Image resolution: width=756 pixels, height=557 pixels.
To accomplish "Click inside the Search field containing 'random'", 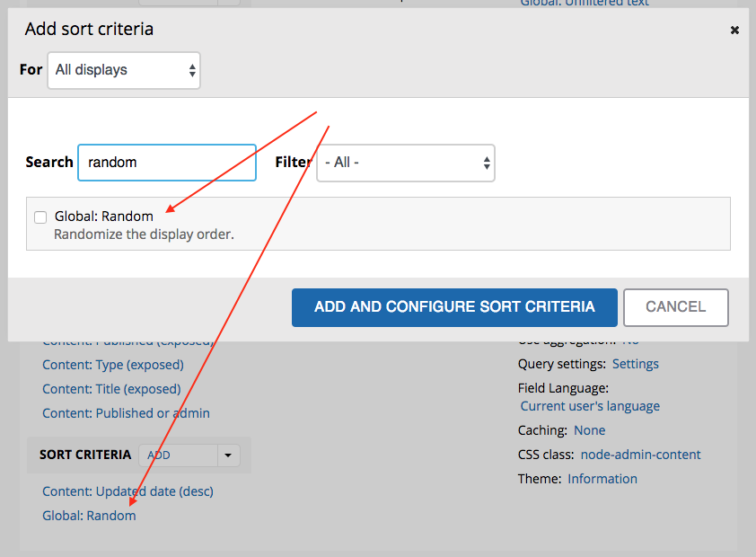I will click(166, 163).
